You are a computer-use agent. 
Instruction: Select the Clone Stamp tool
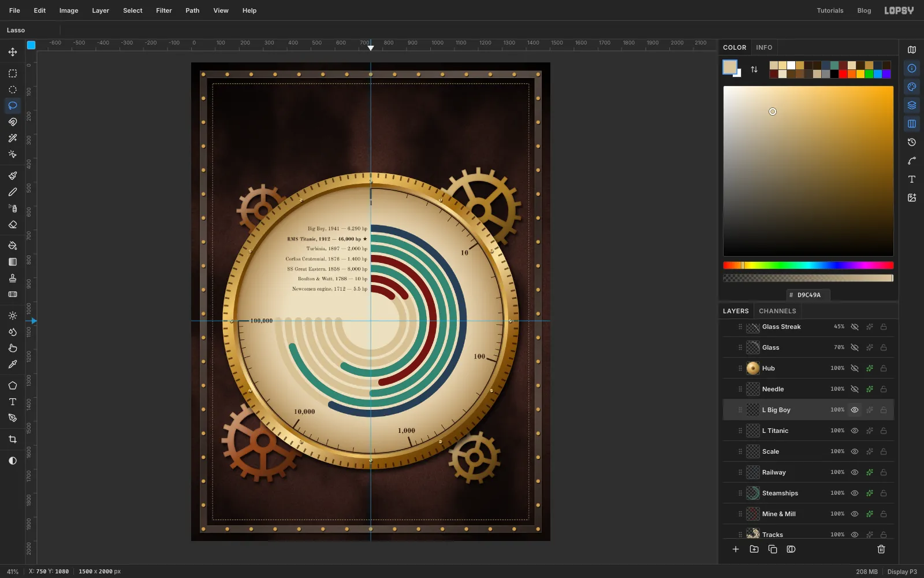tap(13, 278)
